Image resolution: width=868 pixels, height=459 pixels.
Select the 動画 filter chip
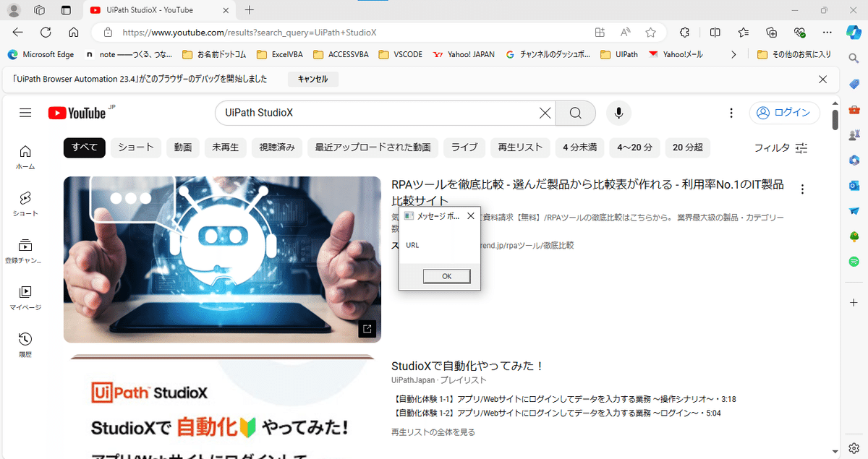click(183, 147)
